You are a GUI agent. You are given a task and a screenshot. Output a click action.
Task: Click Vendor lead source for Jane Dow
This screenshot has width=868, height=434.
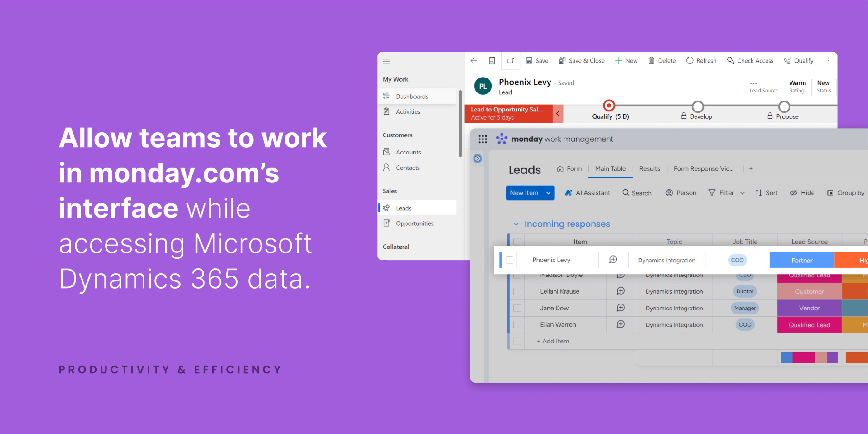point(809,308)
